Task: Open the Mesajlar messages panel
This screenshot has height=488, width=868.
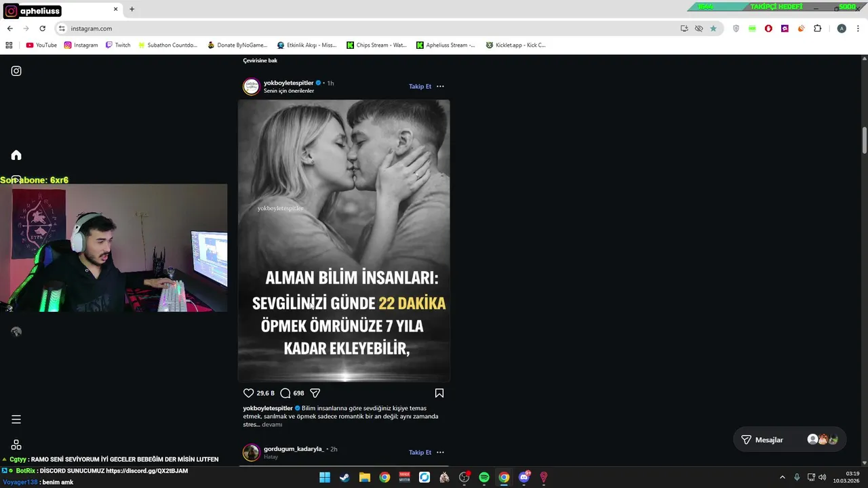Action: (x=790, y=440)
